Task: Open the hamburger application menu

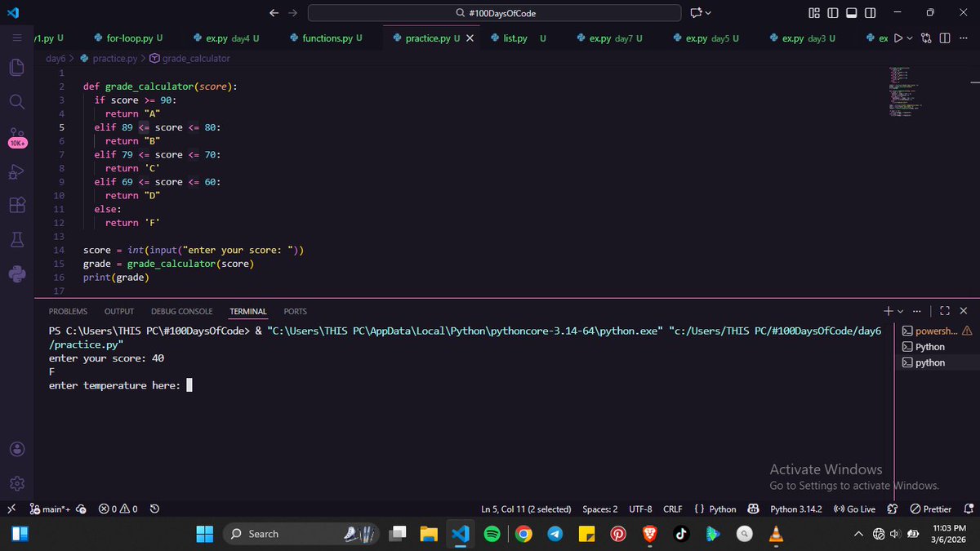Action: 17,38
